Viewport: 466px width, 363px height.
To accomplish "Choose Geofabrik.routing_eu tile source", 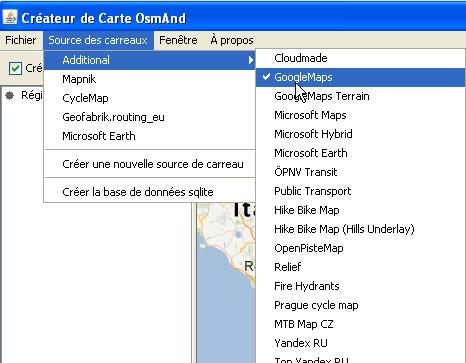I will tap(149, 117).
